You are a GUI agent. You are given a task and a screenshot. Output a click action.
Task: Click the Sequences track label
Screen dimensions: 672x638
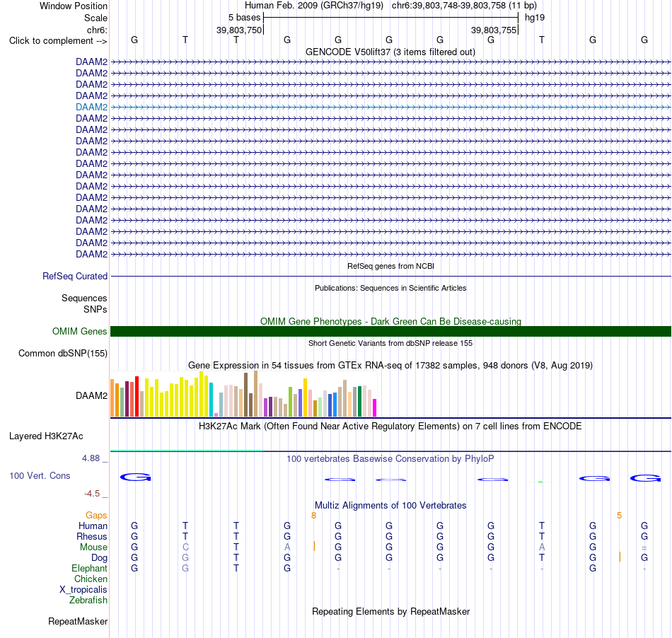click(x=84, y=298)
